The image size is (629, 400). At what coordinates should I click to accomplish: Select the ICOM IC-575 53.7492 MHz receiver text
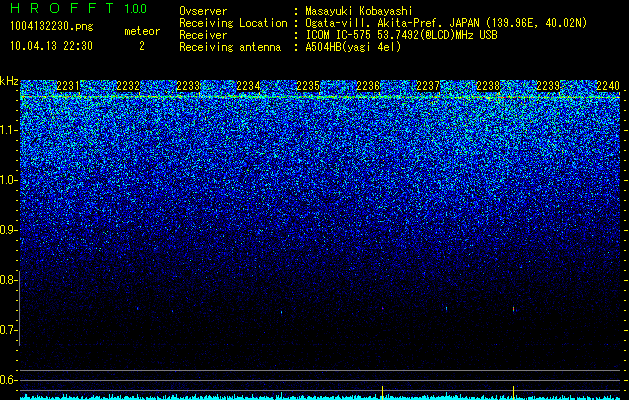[401, 35]
